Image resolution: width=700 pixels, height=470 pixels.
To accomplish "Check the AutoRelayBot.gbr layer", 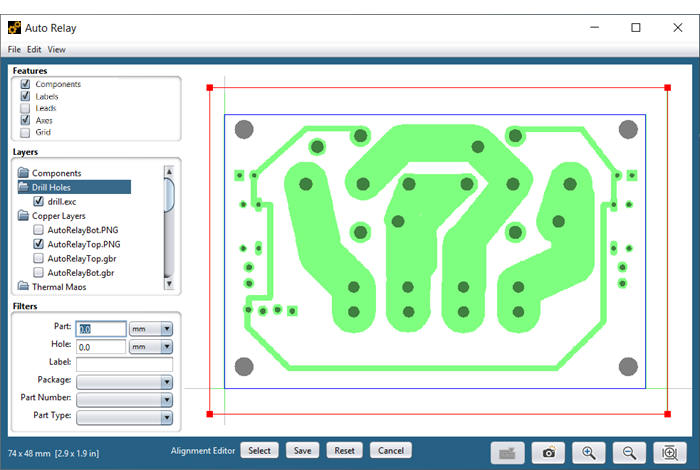I will tap(39, 272).
